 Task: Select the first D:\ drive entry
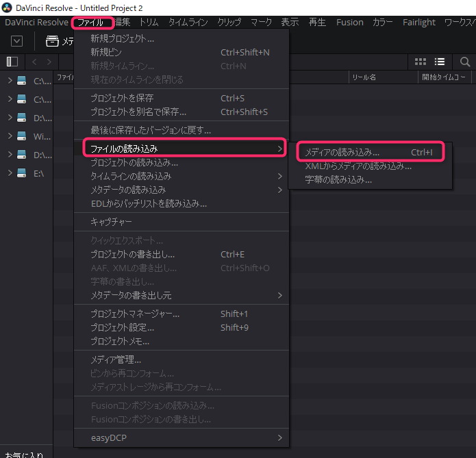click(x=34, y=118)
